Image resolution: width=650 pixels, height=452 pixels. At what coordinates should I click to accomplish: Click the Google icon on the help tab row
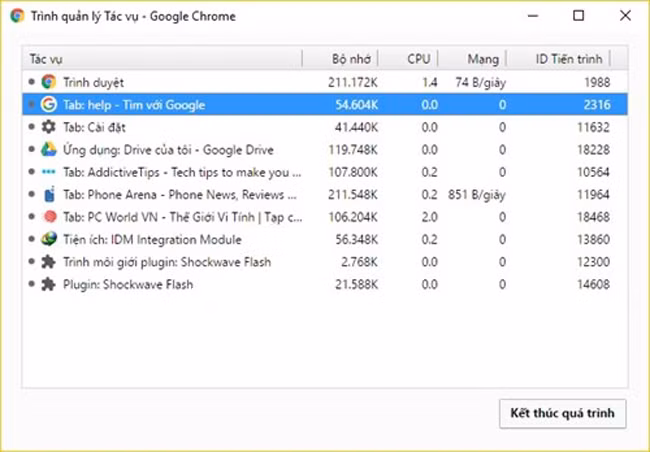(x=48, y=104)
